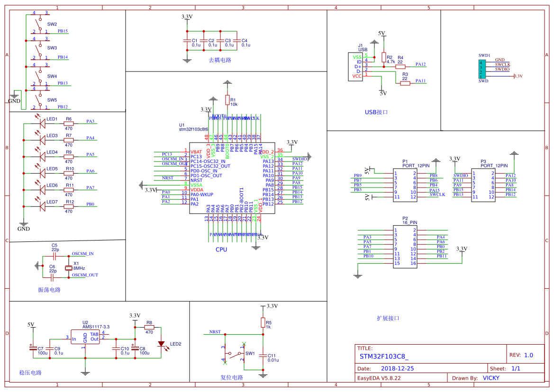554x392 pixels.
Task: Select capacitor C11 0.01u
Action: click(263, 356)
